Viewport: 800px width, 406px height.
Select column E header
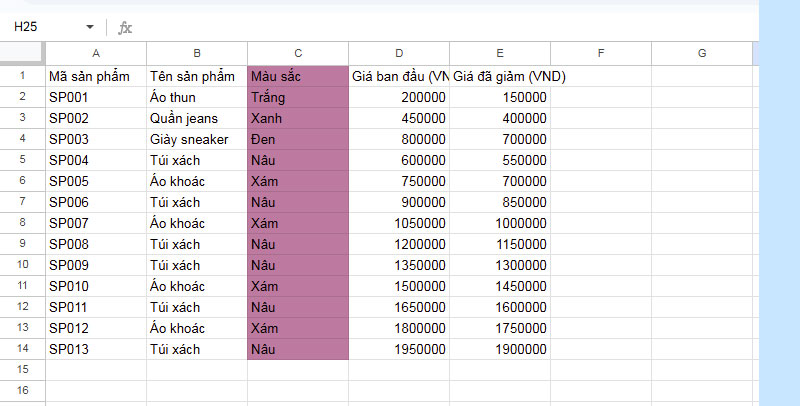[500, 53]
